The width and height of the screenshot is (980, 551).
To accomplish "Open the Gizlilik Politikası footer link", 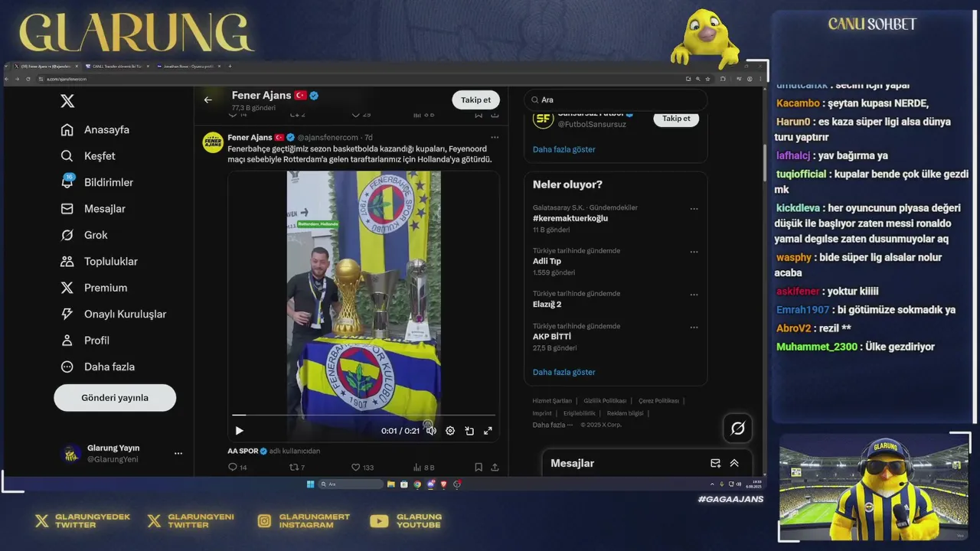I will (605, 401).
